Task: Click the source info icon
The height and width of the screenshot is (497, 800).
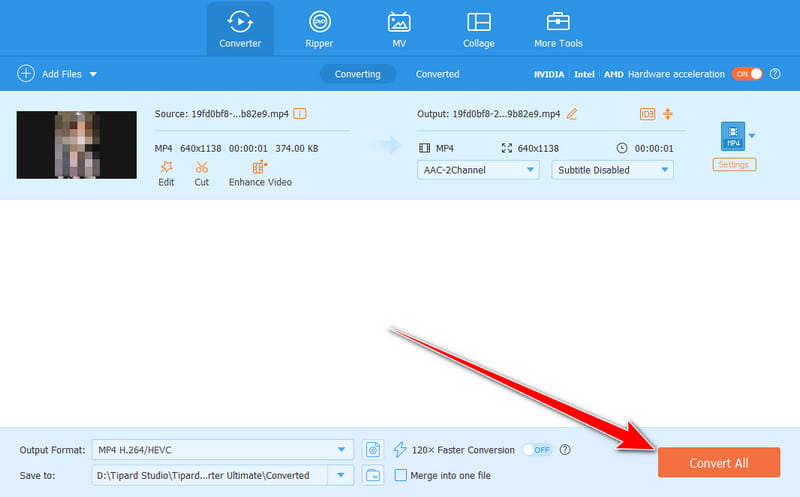Action: coord(299,114)
